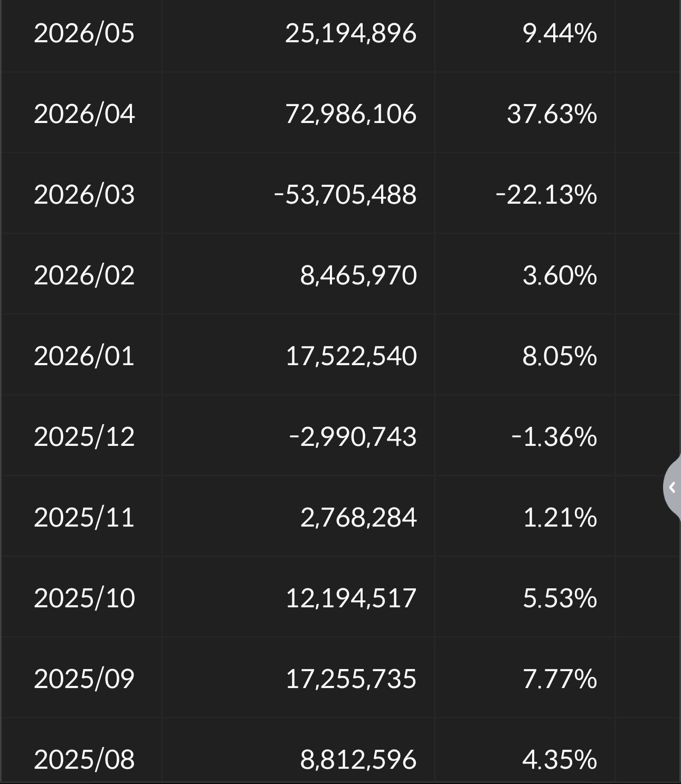Click the 2025/09 date cell

pyautogui.click(x=84, y=679)
